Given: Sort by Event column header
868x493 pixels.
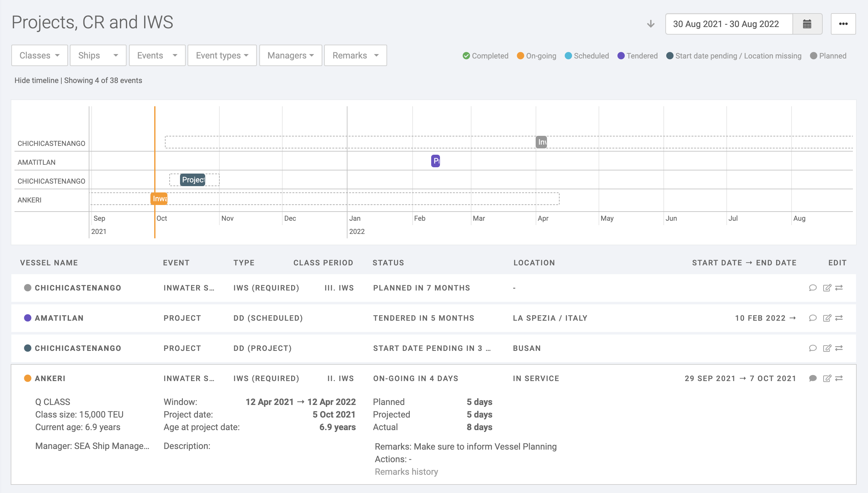Looking at the screenshot, I should 176,263.
